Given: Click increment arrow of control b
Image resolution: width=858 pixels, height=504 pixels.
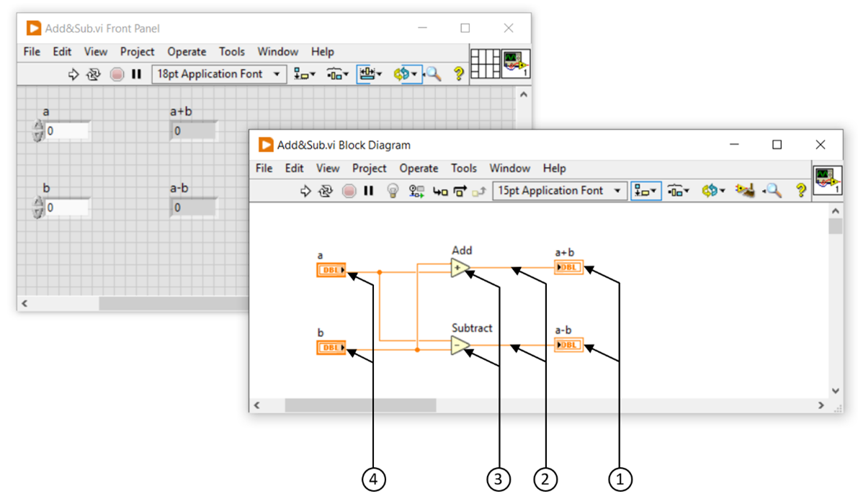Looking at the screenshot, I should (38, 204).
